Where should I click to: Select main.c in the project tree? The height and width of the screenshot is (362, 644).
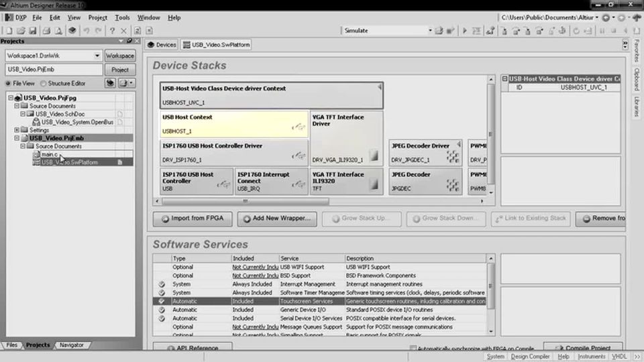(49, 154)
